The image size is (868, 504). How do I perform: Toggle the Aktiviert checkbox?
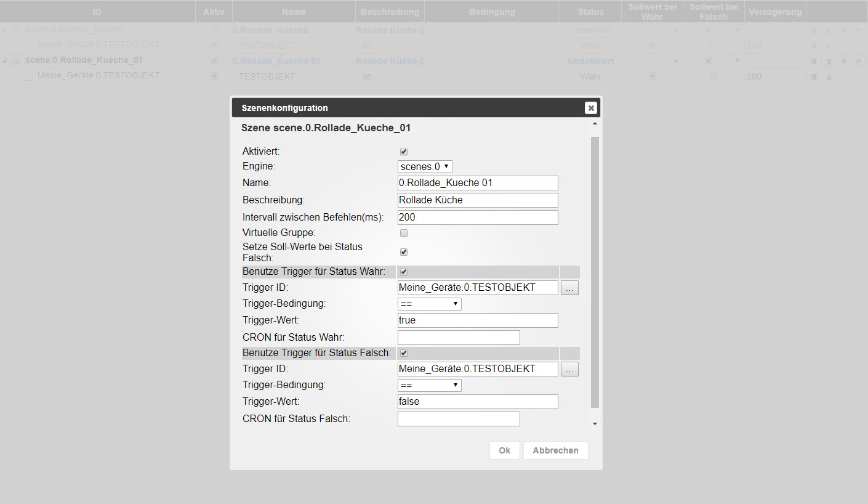[404, 152]
